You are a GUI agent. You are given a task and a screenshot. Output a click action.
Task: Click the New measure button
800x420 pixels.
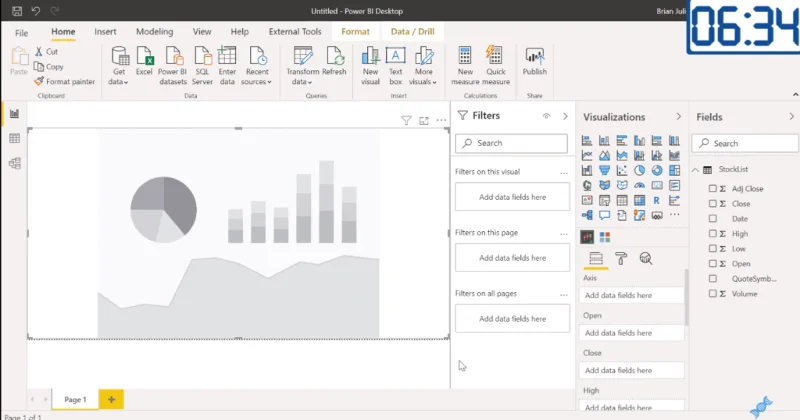[465, 65]
